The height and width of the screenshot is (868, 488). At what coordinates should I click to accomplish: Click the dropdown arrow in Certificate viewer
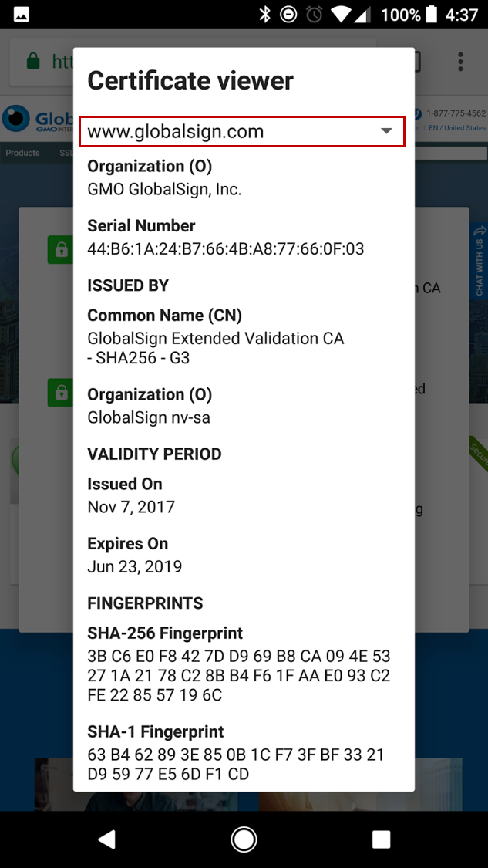click(387, 131)
